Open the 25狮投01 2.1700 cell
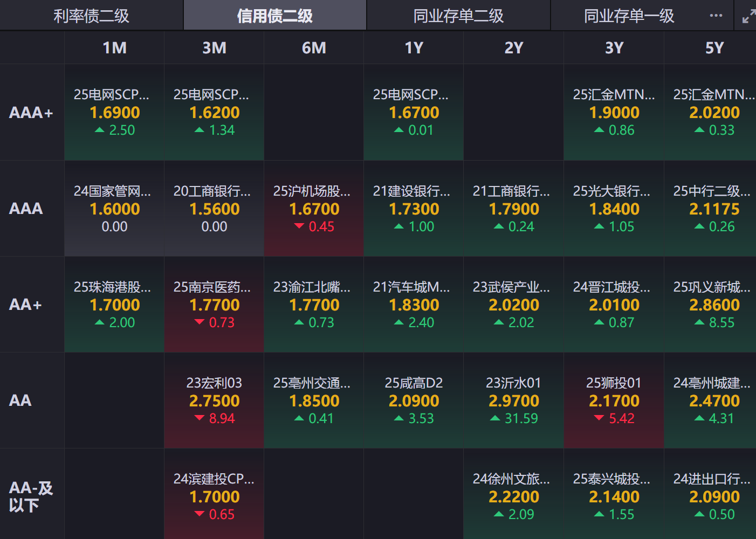 click(x=614, y=400)
